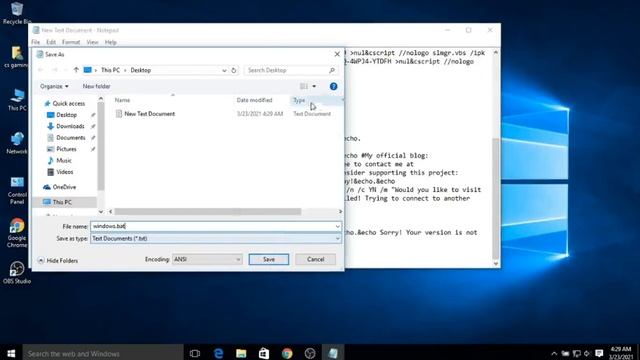The image size is (640, 360).
Task: Collapse the dialog with Hide Folders
Action: pyautogui.click(x=58, y=260)
